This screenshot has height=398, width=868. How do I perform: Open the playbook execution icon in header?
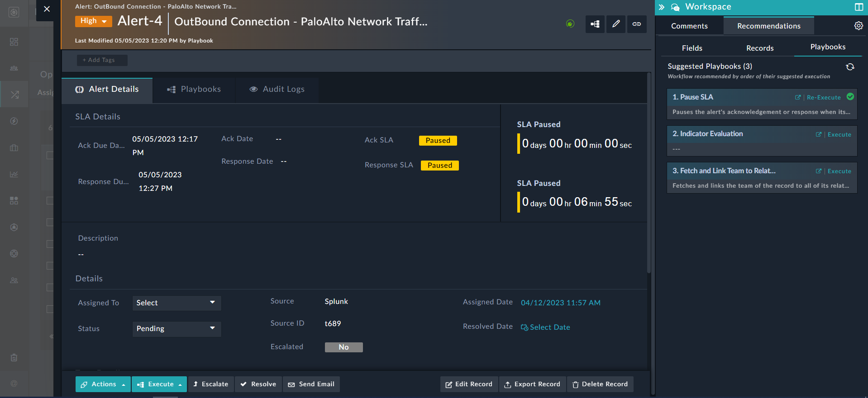595,24
